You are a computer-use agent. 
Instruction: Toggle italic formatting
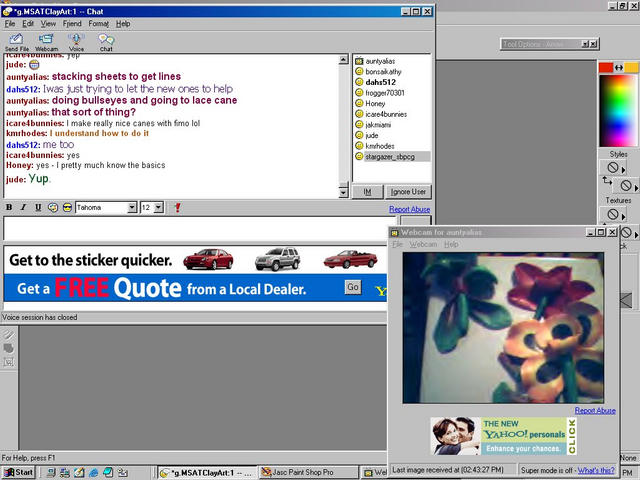point(23,207)
